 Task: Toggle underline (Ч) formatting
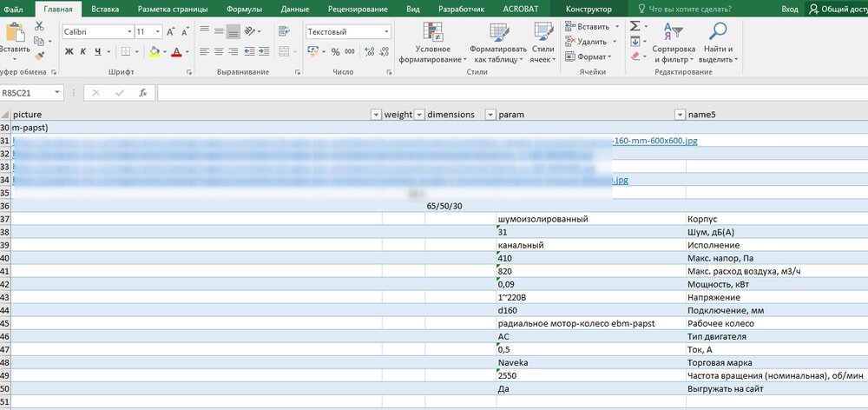click(x=97, y=51)
